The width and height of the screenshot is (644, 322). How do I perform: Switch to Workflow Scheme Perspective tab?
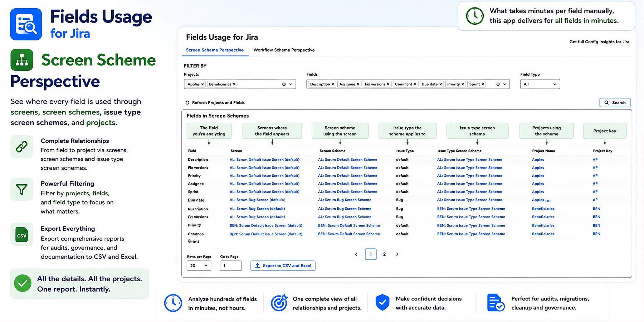[x=284, y=50]
